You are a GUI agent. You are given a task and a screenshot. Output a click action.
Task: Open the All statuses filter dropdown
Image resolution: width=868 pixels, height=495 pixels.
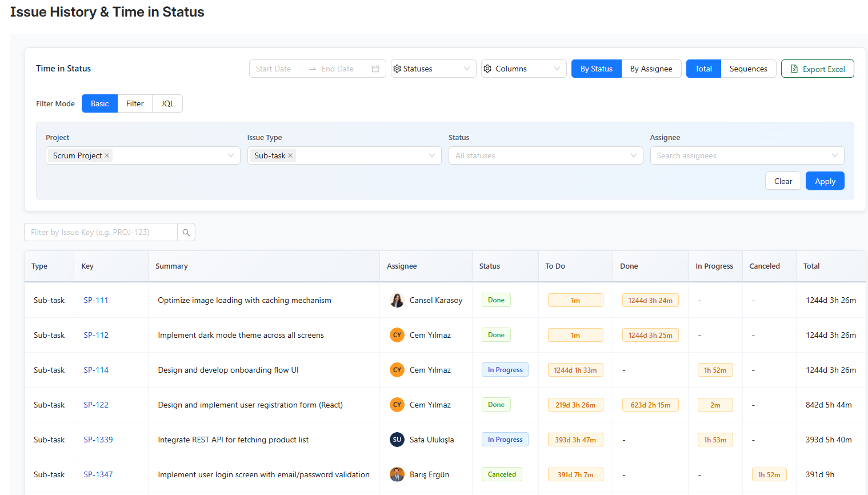pyautogui.click(x=545, y=155)
